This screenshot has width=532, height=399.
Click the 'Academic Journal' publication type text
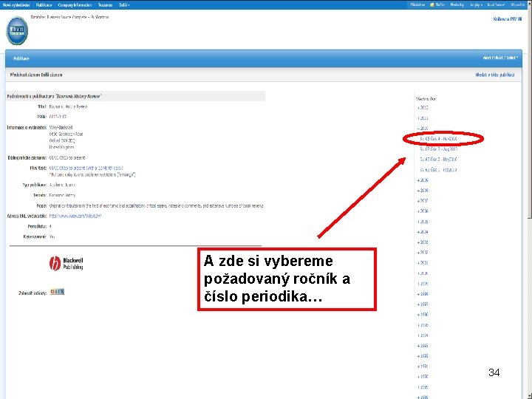(62, 185)
